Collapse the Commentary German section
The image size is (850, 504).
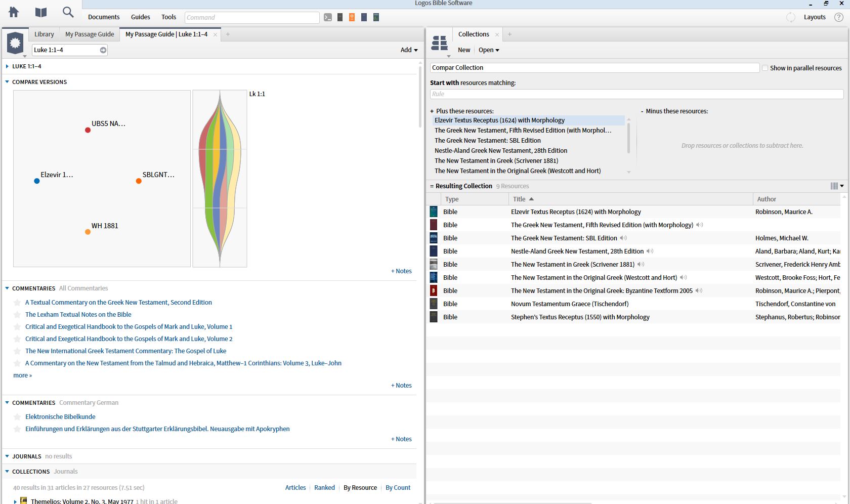click(x=7, y=403)
